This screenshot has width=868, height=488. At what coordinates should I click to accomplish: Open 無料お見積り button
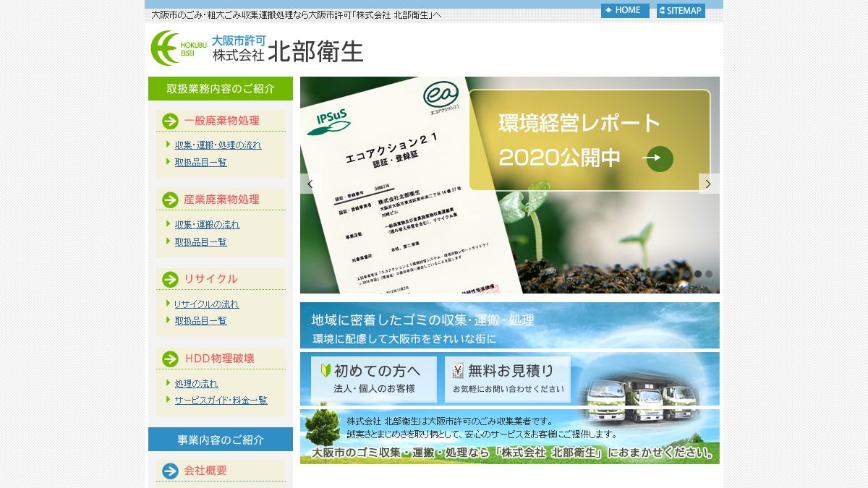tap(508, 380)
